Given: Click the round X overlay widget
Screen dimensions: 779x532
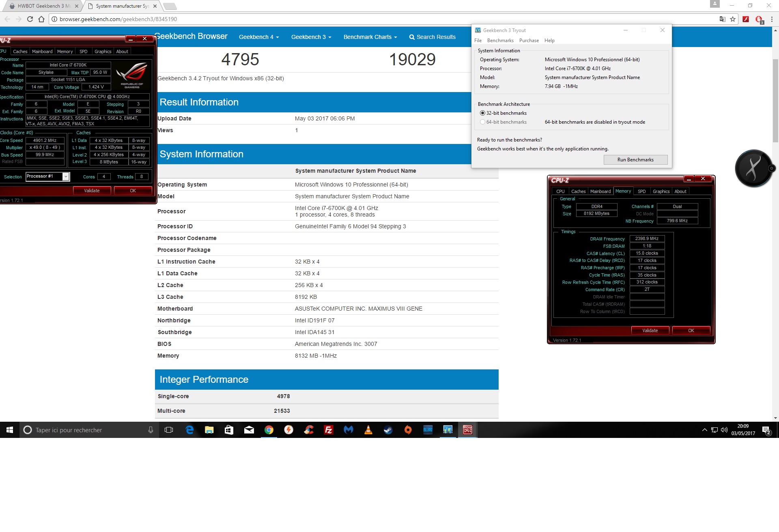Looking at the screenshot, I should click(x=754, y=168).
